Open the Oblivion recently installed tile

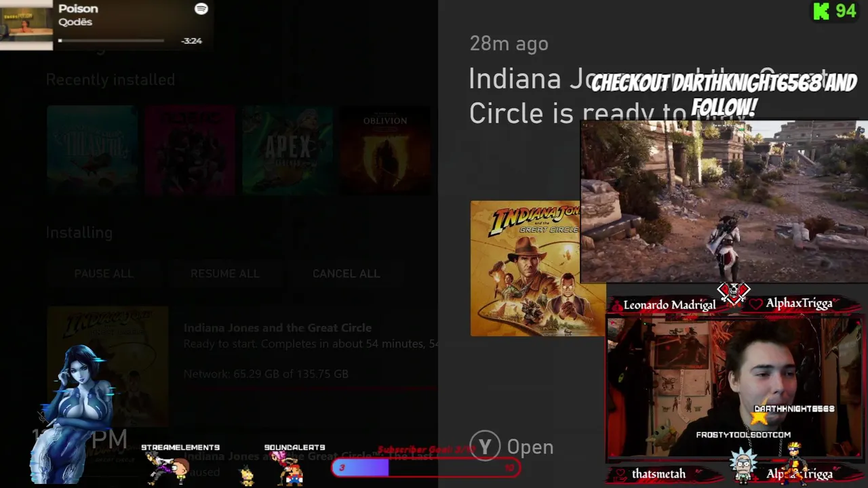pyautogui.click(x=385, y=150)
